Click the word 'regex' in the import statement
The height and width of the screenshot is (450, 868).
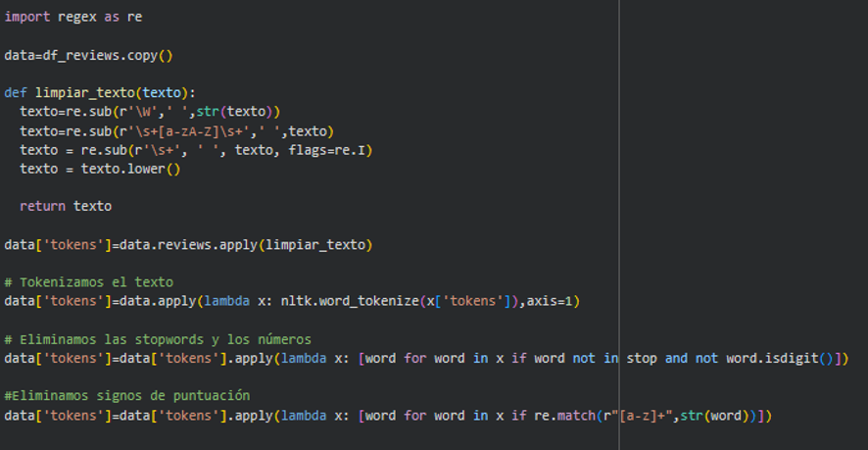[77, 18]
